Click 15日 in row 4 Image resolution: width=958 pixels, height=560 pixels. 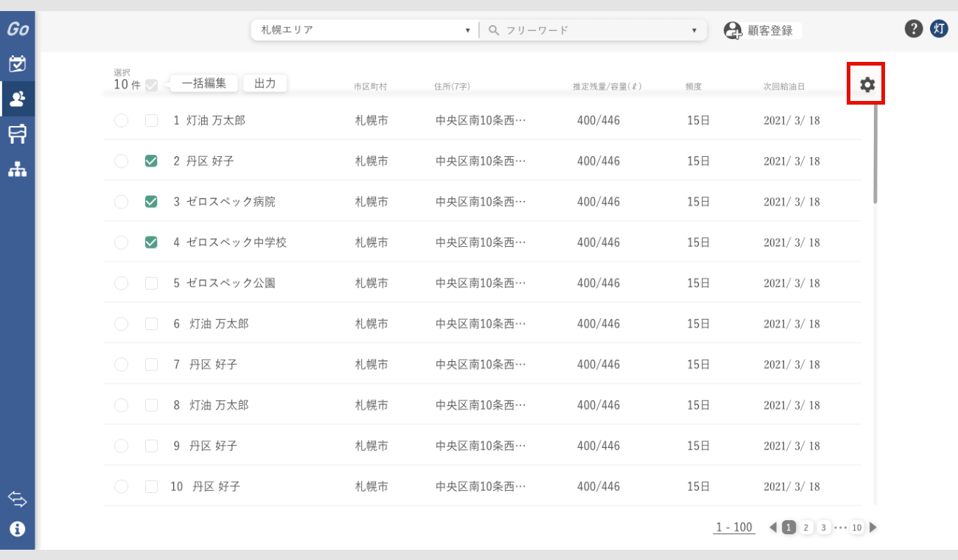[699, 242]
